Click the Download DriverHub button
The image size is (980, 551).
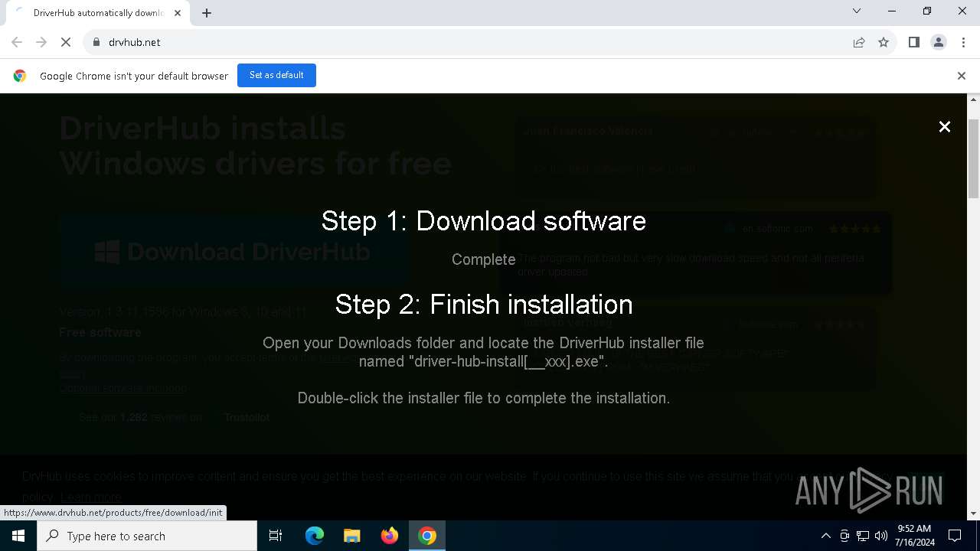click(x=234, y=252)
